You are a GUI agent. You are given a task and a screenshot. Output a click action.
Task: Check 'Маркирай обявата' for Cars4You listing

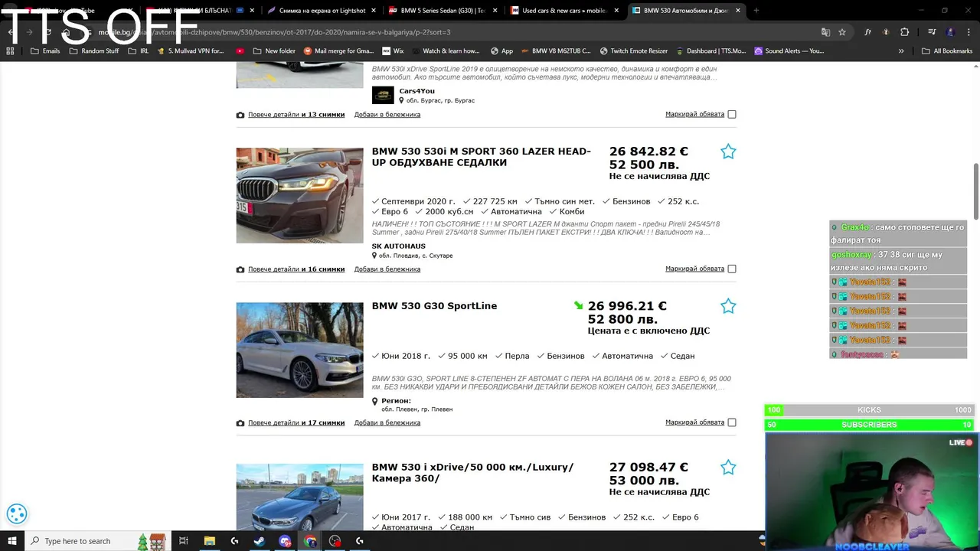732,115
